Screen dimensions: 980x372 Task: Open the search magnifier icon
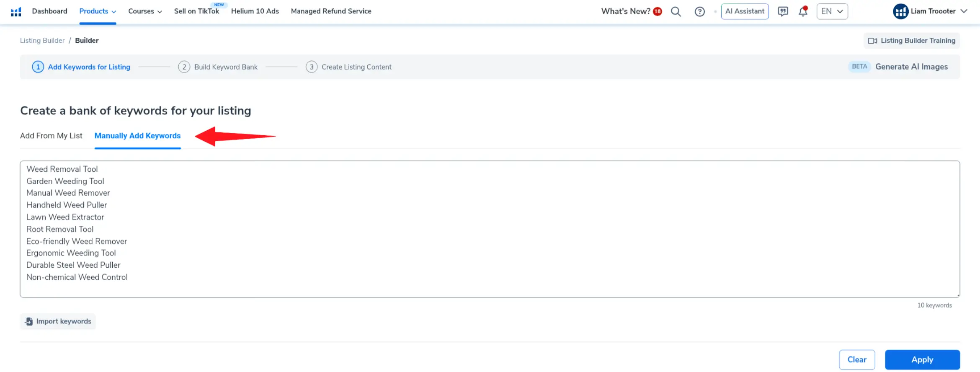point(676,11)
